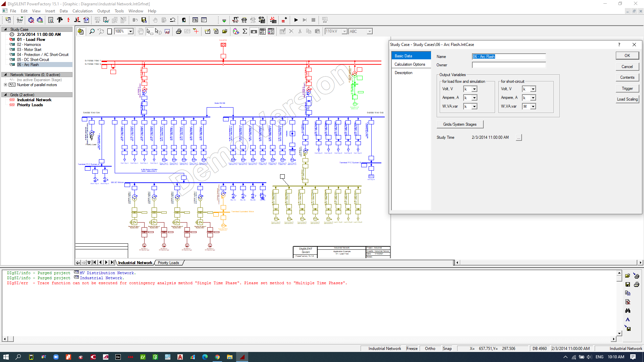Open the Insert menu

pyautogui.click(x=50, y=11)
